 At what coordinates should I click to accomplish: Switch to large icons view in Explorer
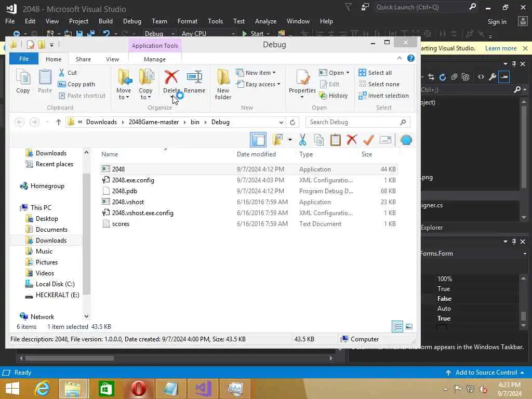tap(409, 327)
